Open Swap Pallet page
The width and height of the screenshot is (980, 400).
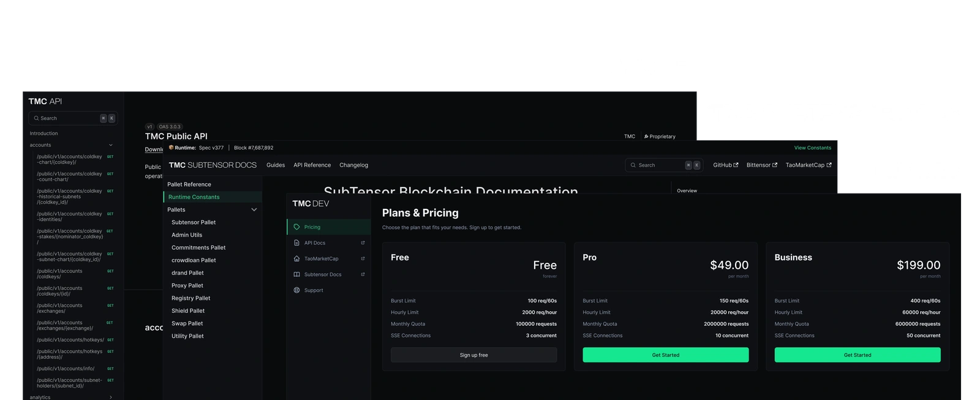coord(187,323)
